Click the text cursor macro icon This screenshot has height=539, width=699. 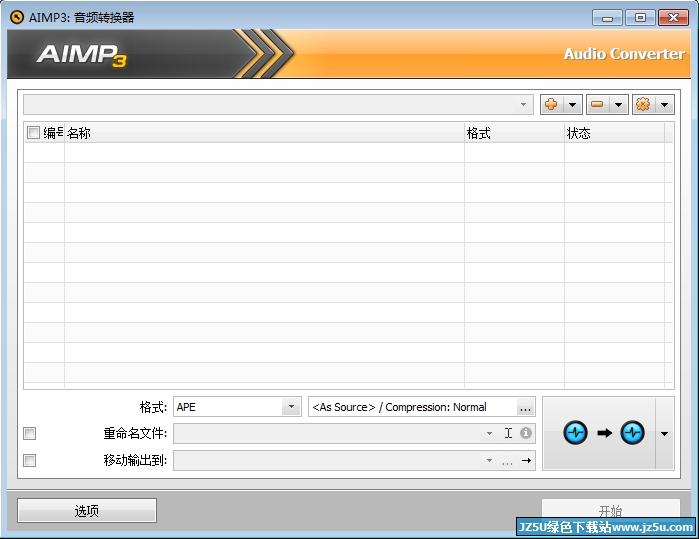click(508, 433)
